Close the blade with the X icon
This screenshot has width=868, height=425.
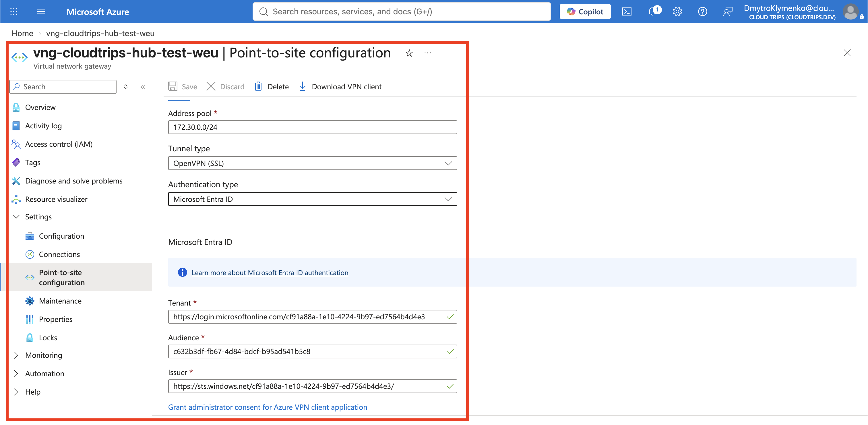847,53
